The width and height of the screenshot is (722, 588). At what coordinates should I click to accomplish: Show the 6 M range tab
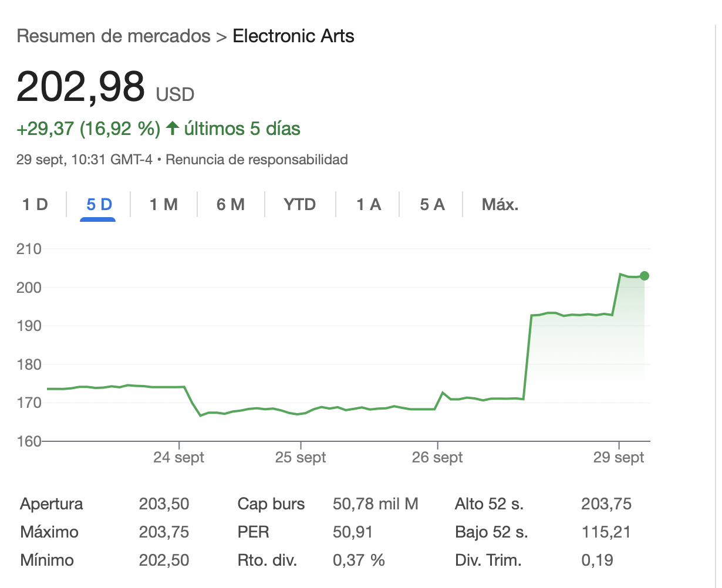[x=230, y=205]
